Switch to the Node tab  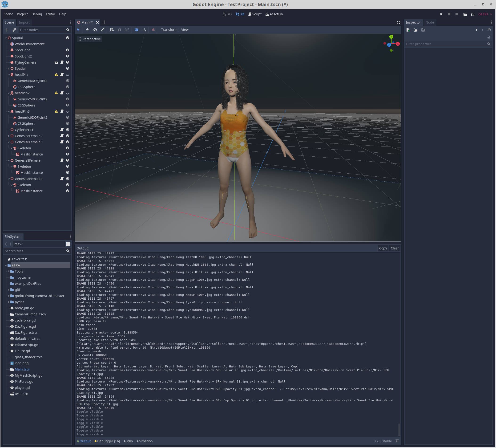click(430, 22)
